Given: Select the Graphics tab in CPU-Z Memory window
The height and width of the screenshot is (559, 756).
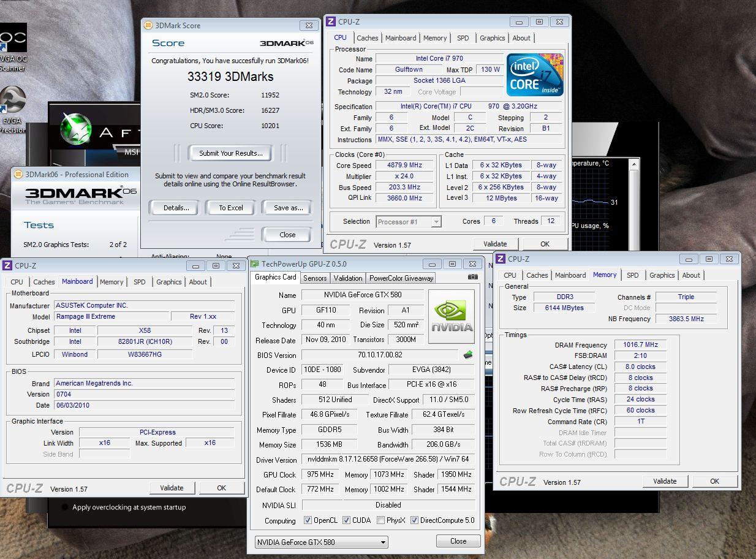Looking at the screenshot, I should click(662, 275).
